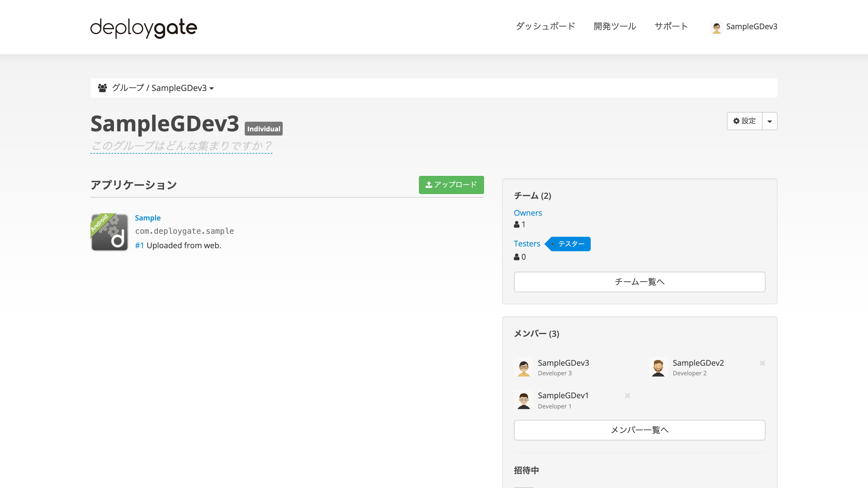Image resolution: width=868 pixels, height=488 pixels.
Task: Click the Sample app's Android thumbnail icon
Action: pyautogui.click(x=109, y=232)
